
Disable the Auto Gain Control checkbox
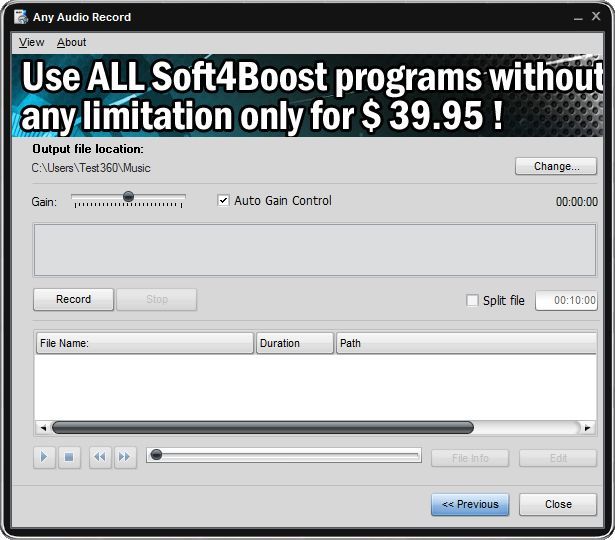pos(223,200)
